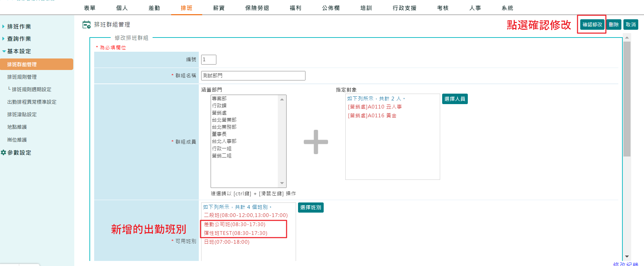Open the 人事 top menu
Screen dimensions: 644x266
tap(475, 8)
